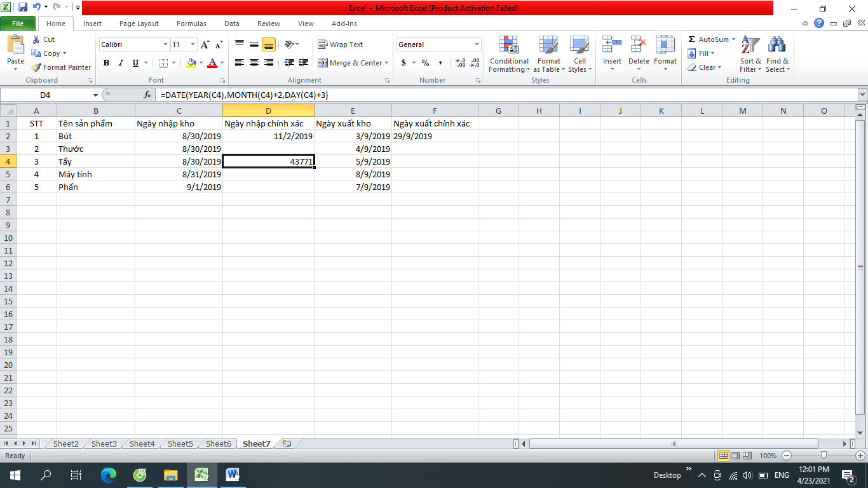Open Cell Styles gallery
The width and height of the screenshot is (868, 488).
[579, 55]
